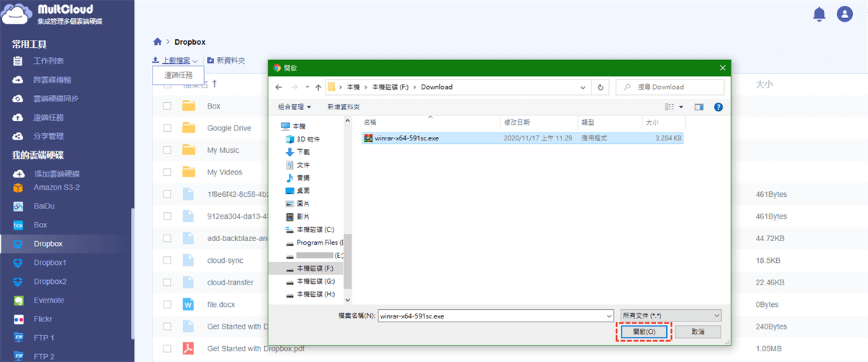Open Google Drive folder in Dropbox list
Screen dimensions: 868x362
pos(229,128)
